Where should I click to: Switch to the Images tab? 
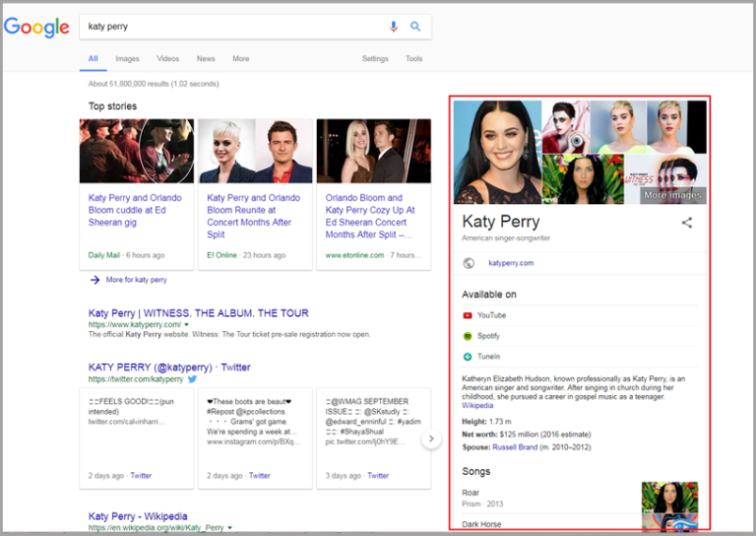click(x=127, y=59)
